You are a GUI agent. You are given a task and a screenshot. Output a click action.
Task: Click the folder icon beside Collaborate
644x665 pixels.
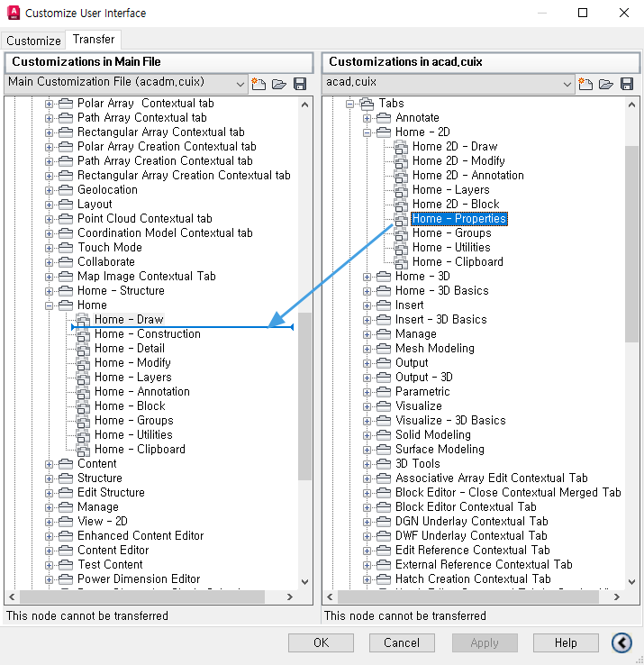pyautogui.click(x=65, y=262)
